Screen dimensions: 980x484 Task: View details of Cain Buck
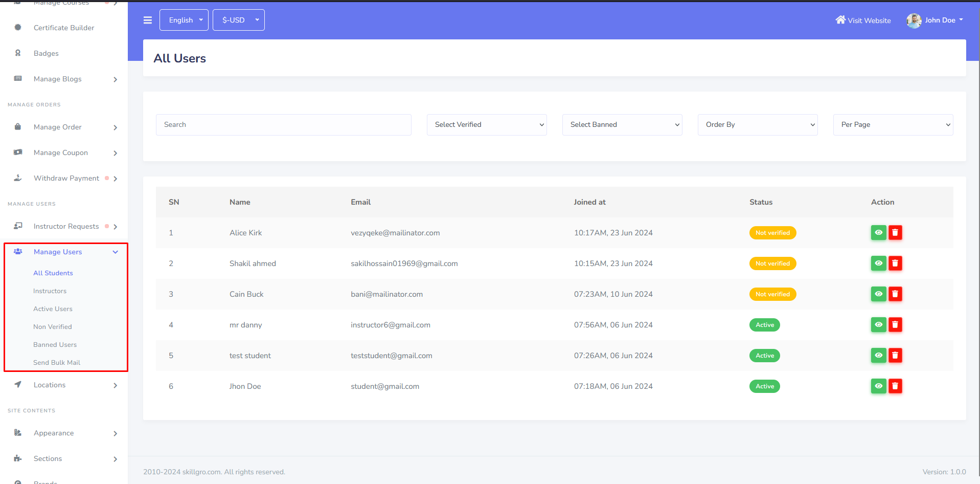[878, 294]
